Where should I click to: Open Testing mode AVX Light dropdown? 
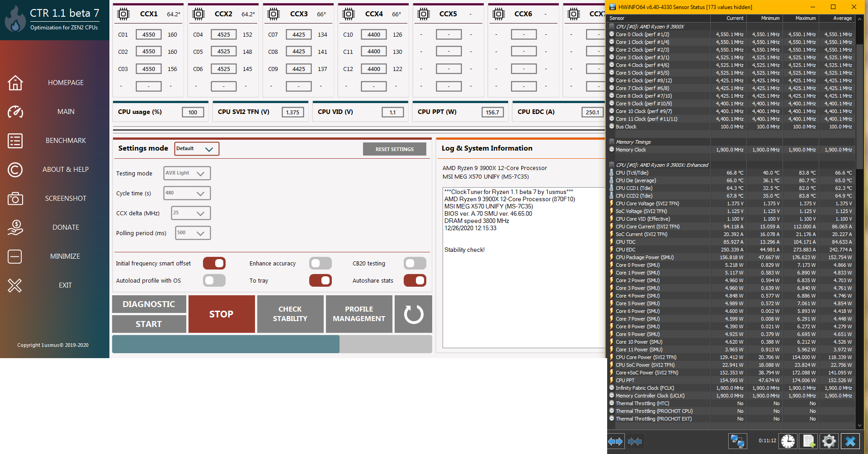187,173
